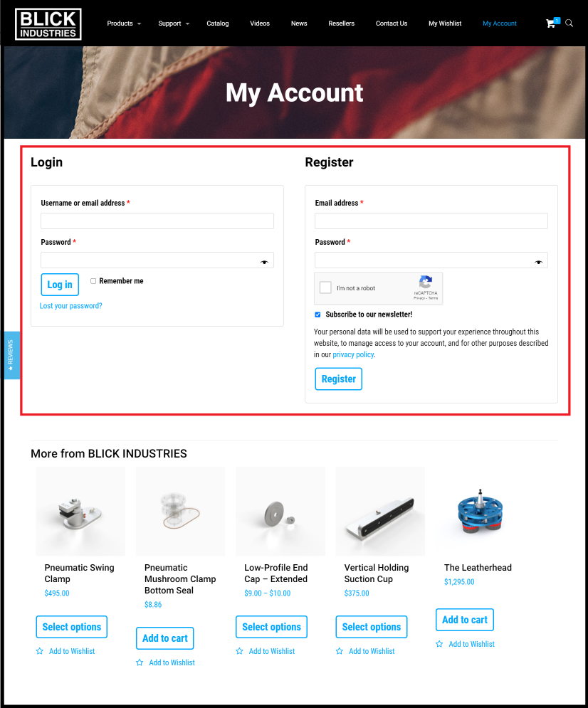Click the Log in button
588x708 pixels.
coord(60,285)
